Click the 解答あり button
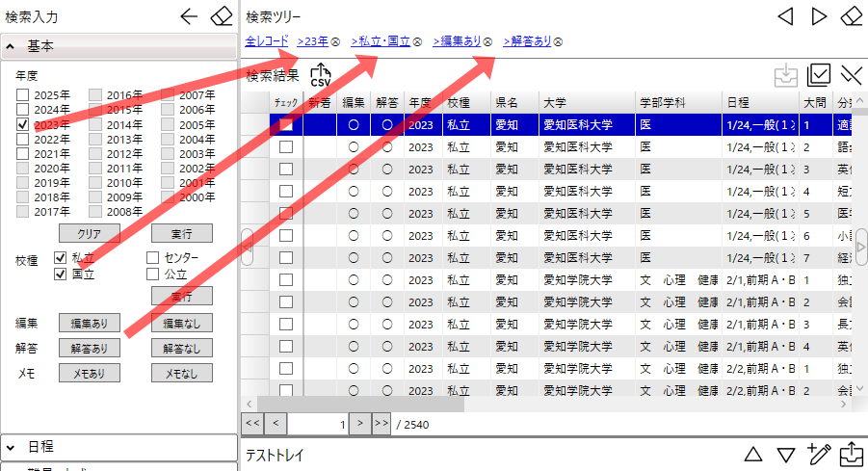This screenshot has width=868, height=471. coord(90,348)
